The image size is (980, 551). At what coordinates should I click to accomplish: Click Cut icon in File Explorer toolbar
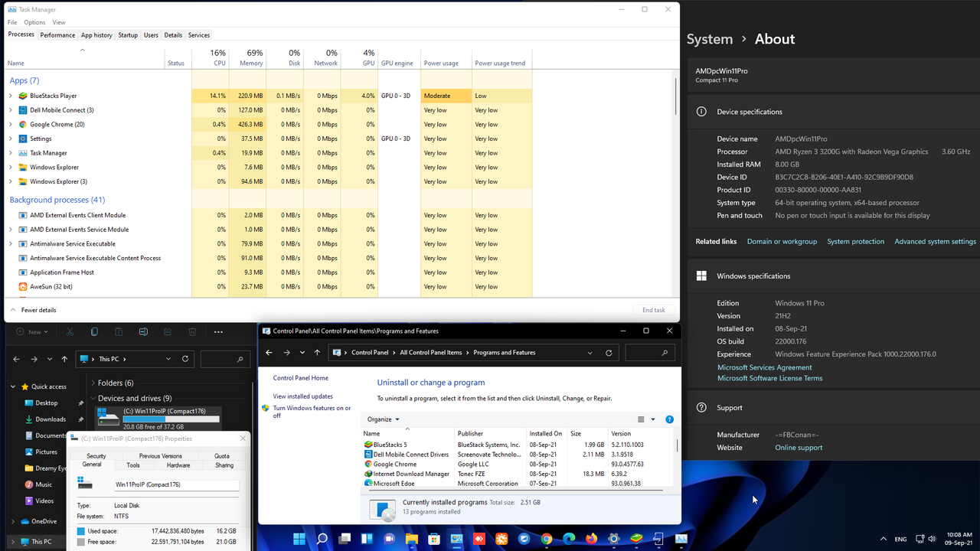pos(70,332)
